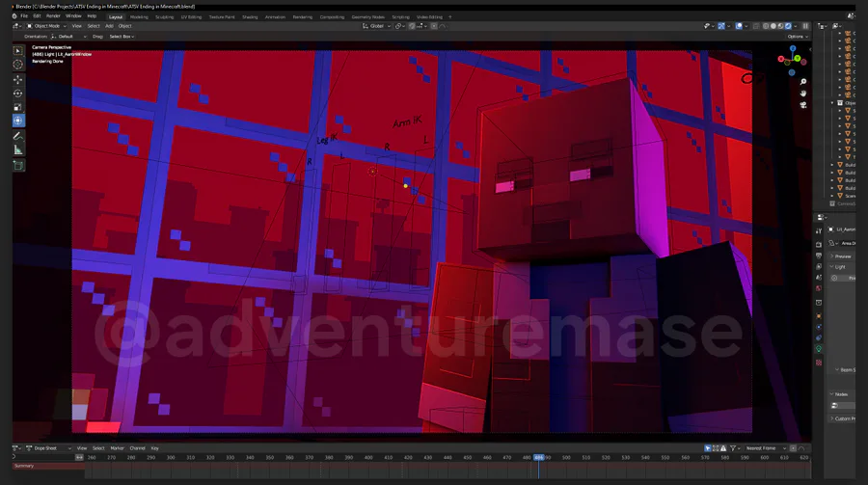Click current frame 486 marker in timeline
This screenshot has width=868, height=485.
(x=538, y=458)
